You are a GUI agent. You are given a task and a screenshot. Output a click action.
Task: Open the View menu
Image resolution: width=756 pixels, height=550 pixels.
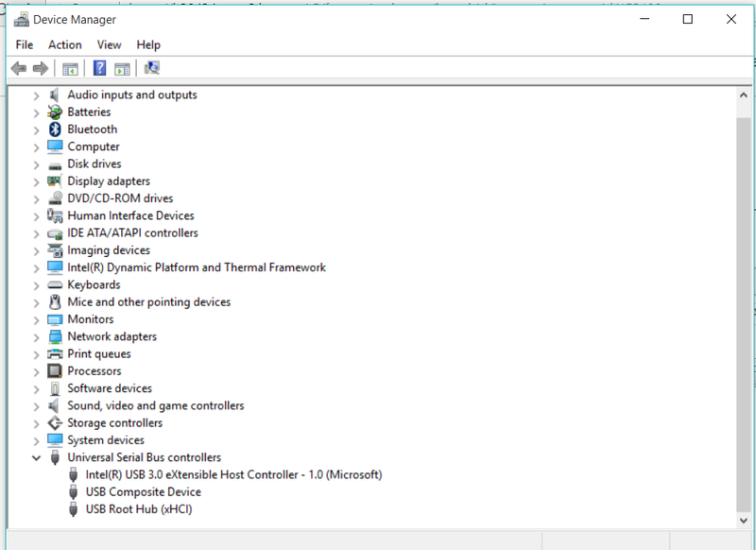(x=109, y=44)
